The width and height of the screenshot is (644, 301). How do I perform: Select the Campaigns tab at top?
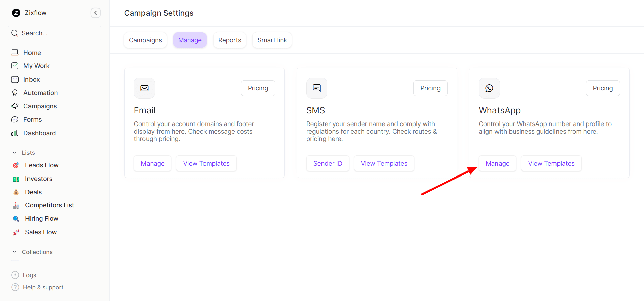(145, 40)
